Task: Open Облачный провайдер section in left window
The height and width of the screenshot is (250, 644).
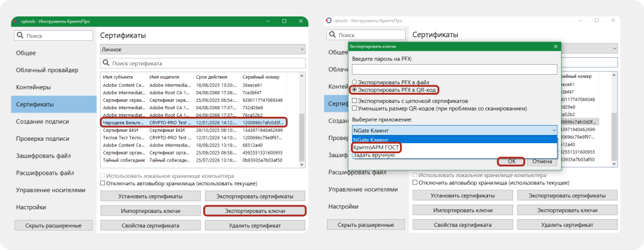Action: tap(54, 70)
